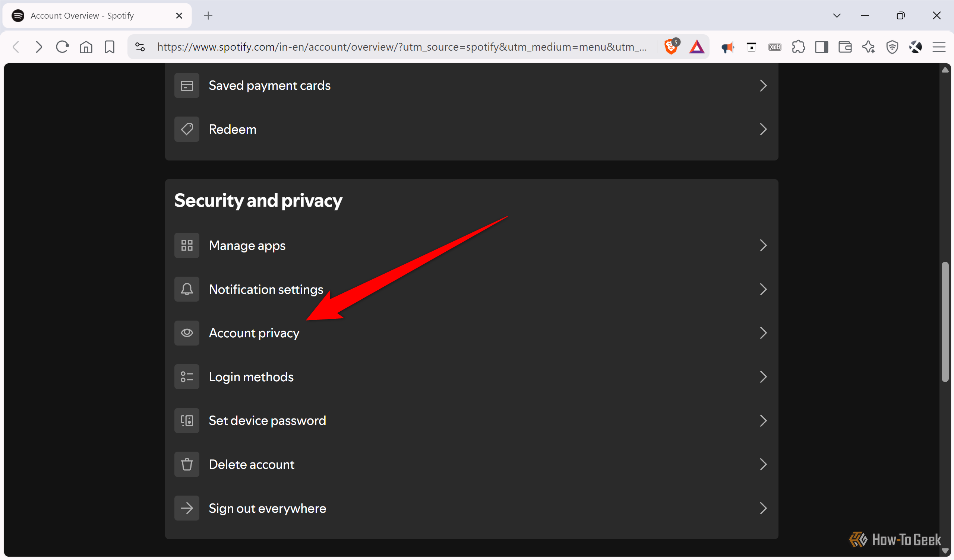Click the Redeem tag icon
Viewport: 954px width, 560px height.
(x=187, y=130)
